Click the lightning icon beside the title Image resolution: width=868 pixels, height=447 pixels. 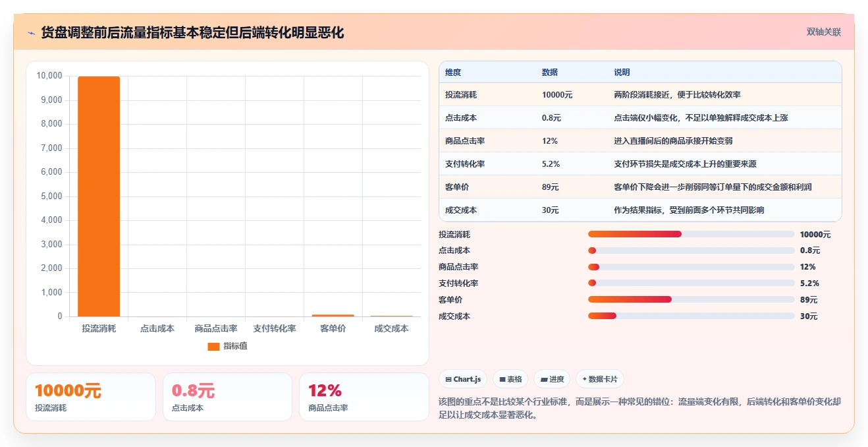click(x=32, y=32)
